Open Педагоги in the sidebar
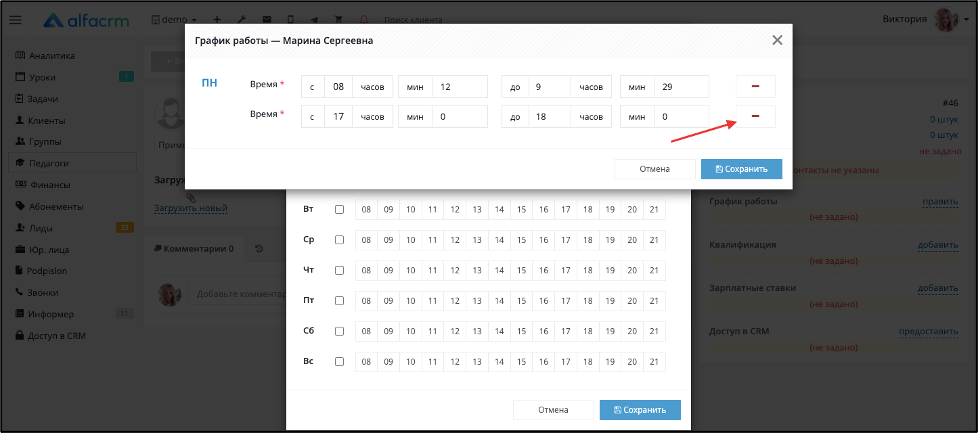Screen dimensions: 979x433 (x=72, y=163)
